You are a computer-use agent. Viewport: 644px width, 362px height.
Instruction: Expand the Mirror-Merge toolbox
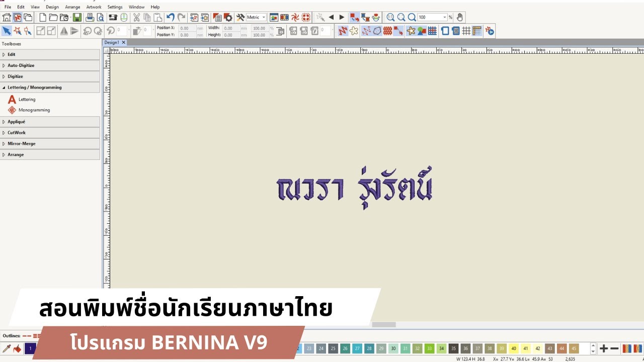click(x=50, y=144)
